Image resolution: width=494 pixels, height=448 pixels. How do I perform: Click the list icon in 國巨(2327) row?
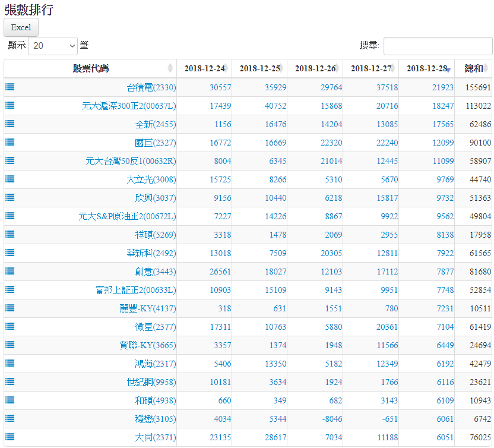[x=10, y=142]
